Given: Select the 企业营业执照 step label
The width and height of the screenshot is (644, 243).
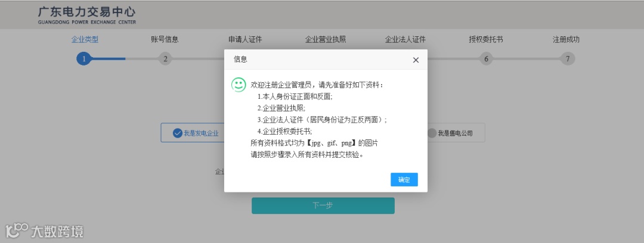Looking at the screenshot, I should click(326, 39).
